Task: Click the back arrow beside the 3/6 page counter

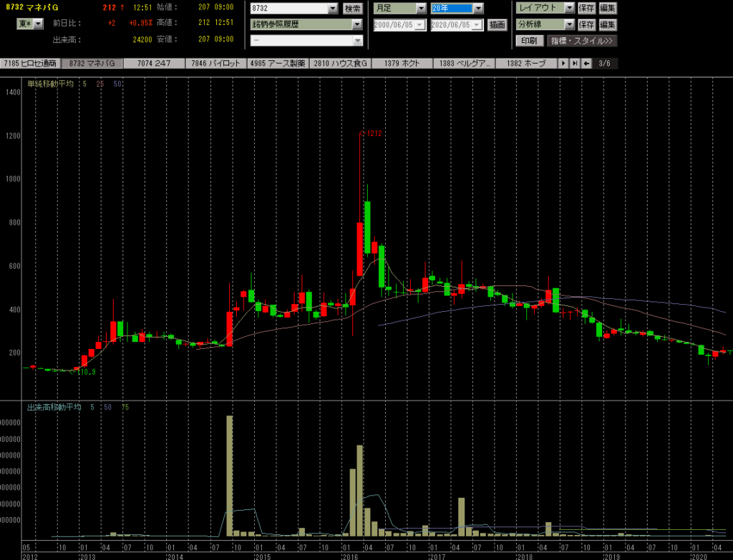Action: coord(586,64)
